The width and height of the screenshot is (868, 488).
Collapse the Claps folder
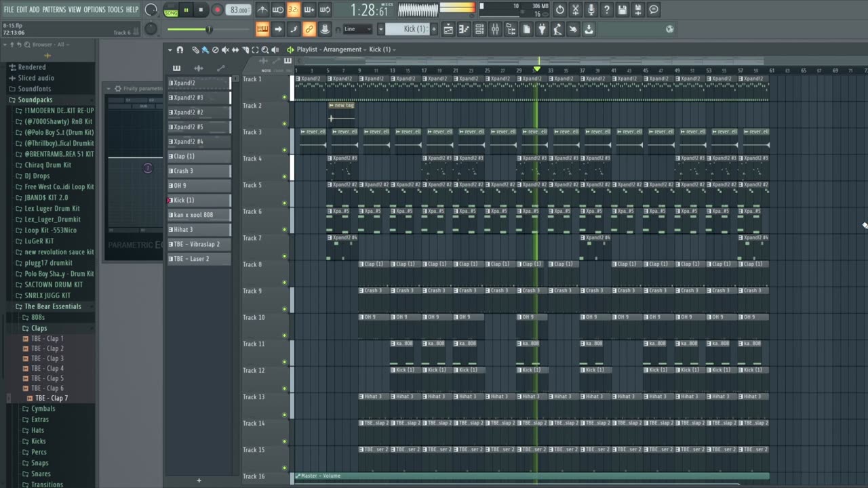pos(39,328)
